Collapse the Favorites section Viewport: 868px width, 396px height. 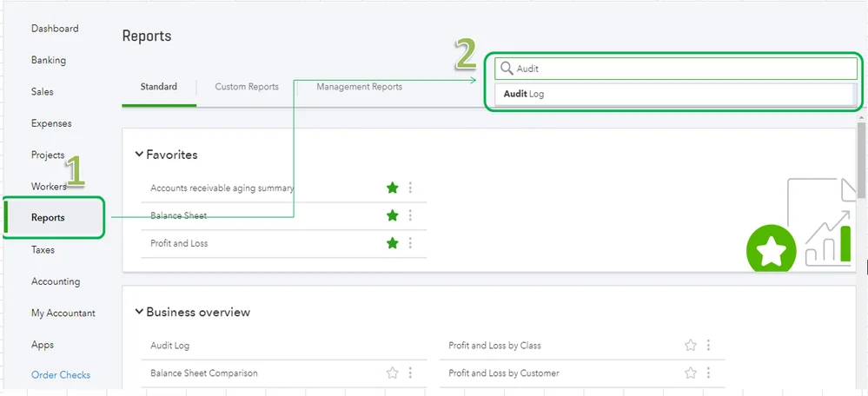[x=139, y=155]
